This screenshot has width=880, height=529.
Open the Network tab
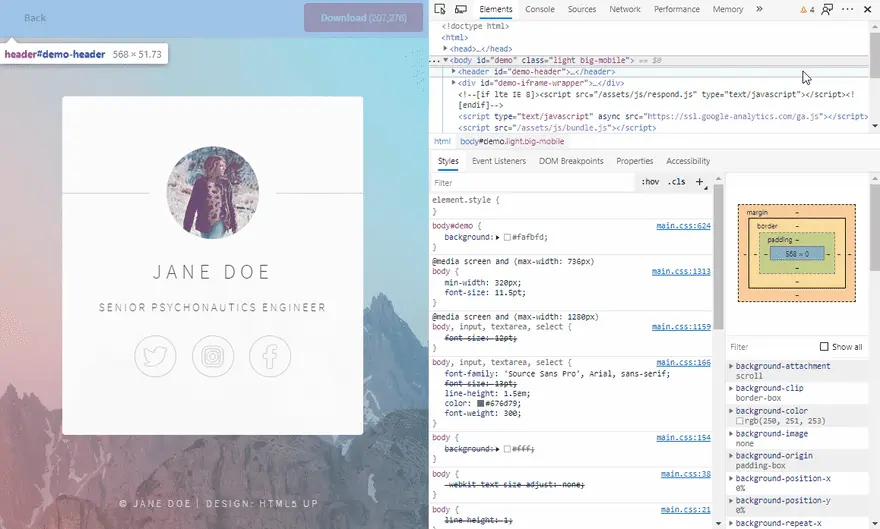coord(625,9)
